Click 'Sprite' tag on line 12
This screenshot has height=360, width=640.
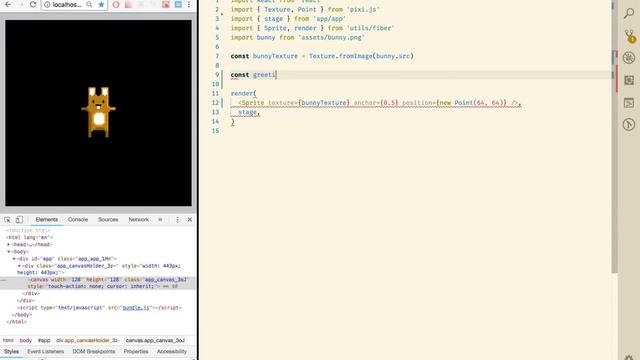(x=253, y=103)
